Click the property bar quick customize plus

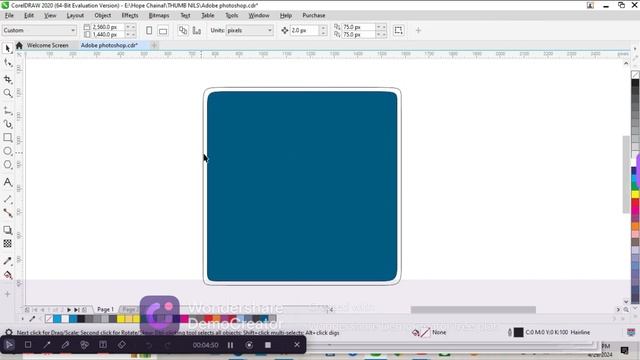tap(418, 30)
